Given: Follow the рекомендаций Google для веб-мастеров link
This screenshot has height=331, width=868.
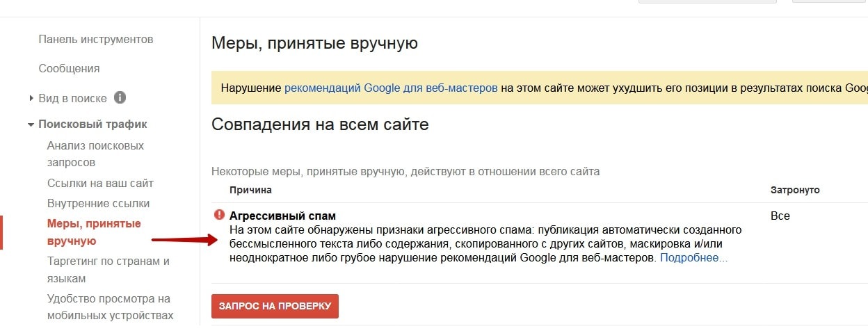Looking at the screenshot, I should [x=391, y=88].
